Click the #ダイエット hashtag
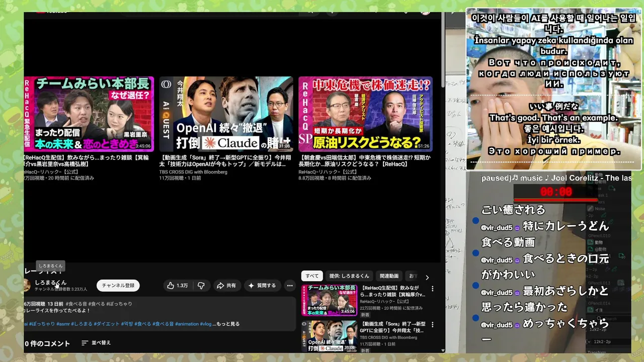Image resolution: width=644 pixels, height=362 pixels. [x=107, y=324]
